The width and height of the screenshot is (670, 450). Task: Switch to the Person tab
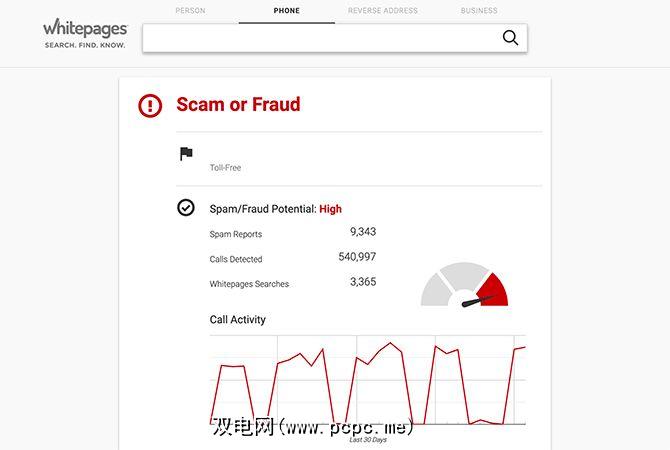[191, 11]
